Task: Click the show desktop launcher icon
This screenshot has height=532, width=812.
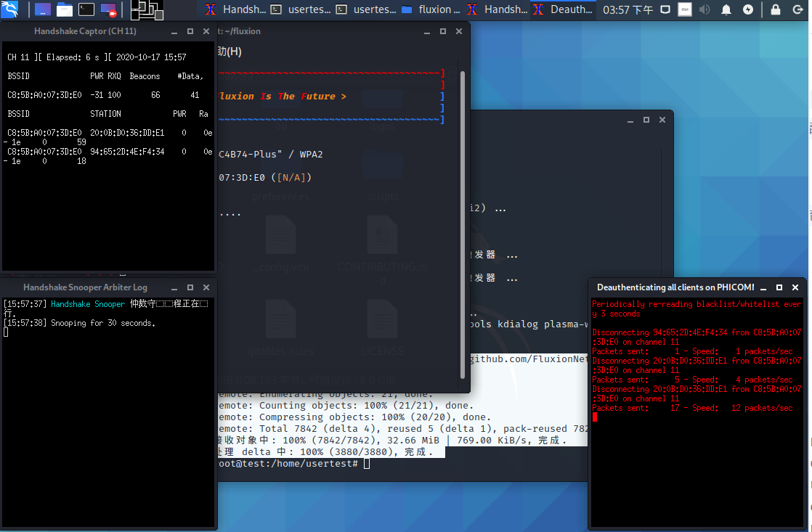Action: point(42,9)
